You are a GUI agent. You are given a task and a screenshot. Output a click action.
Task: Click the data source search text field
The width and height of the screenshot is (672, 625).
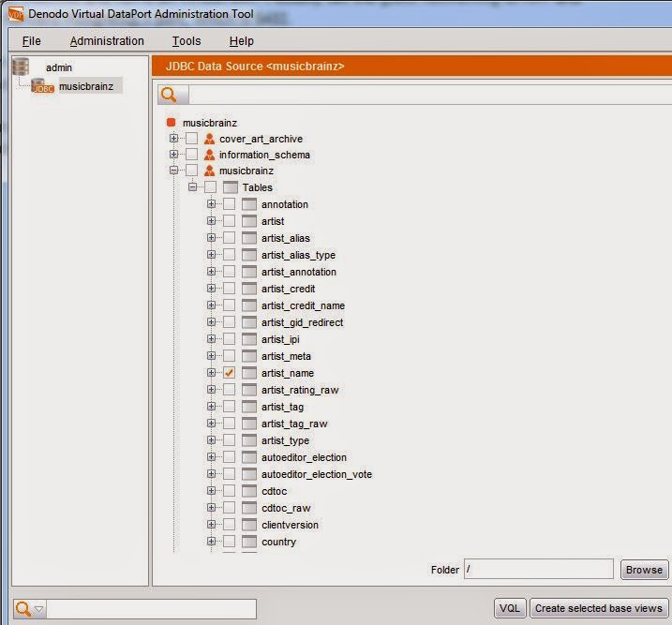[430, 95]
